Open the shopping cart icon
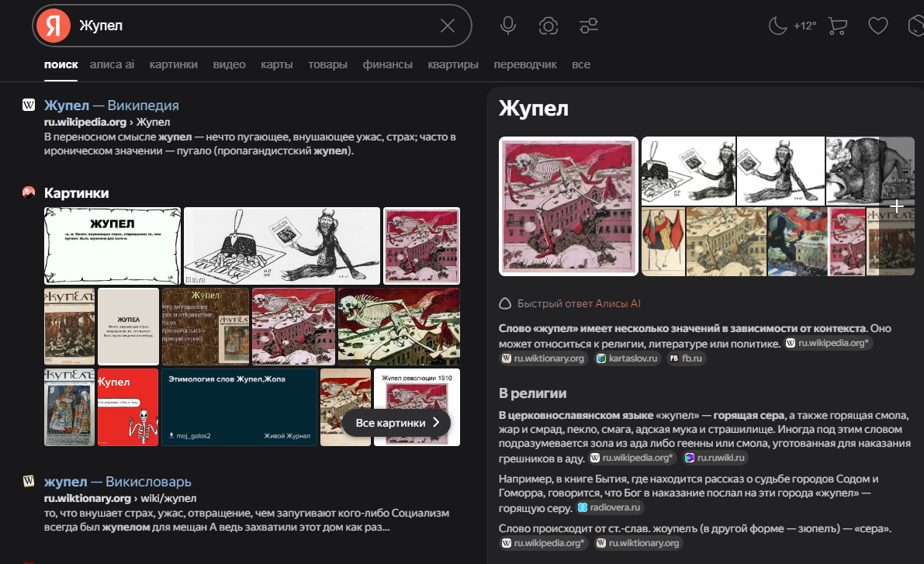This screenshot has width=924, height=564. click(x=837, y=26)
